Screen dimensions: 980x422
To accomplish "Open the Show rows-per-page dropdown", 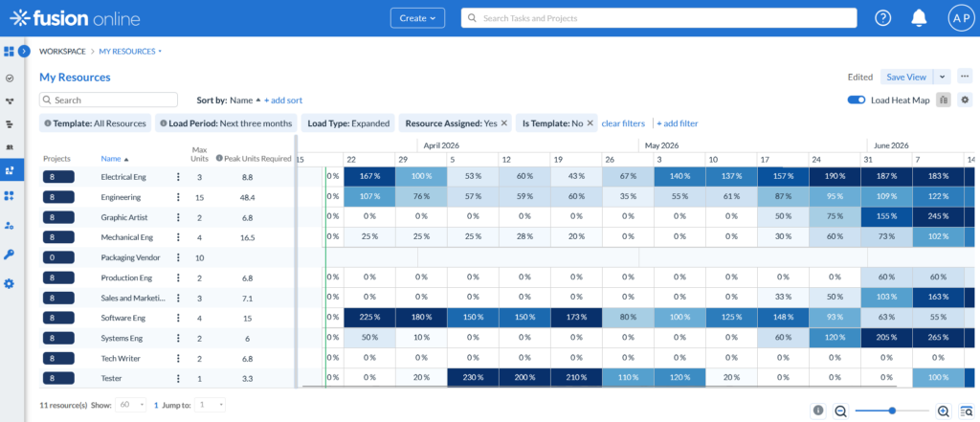I will coord(134,406).
